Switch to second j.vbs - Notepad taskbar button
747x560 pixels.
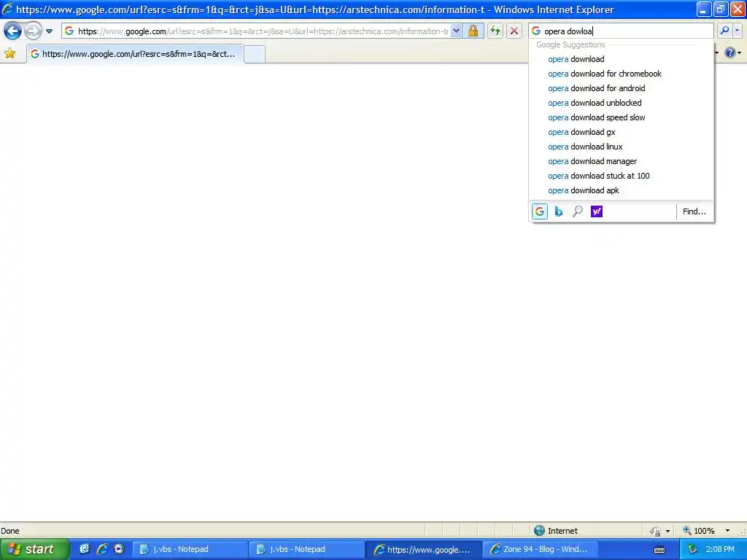tap(306, 550)
